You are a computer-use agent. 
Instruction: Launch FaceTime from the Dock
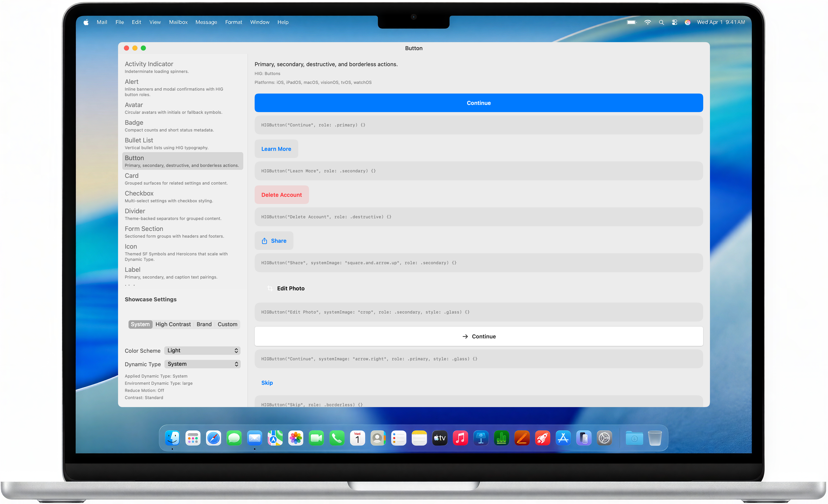[316, 438]
